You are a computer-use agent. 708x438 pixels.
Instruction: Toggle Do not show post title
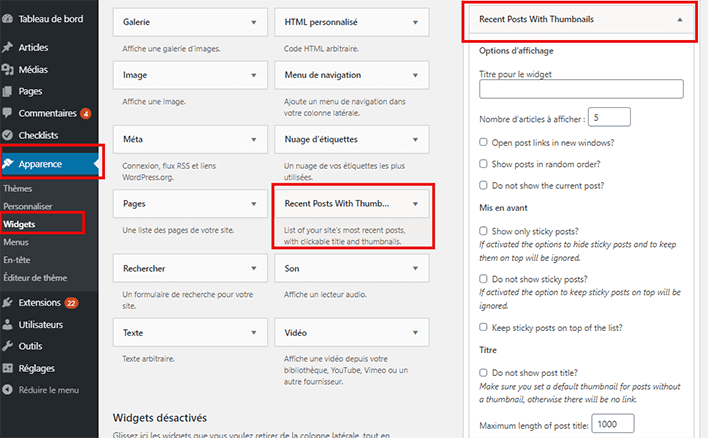(483, 373)
